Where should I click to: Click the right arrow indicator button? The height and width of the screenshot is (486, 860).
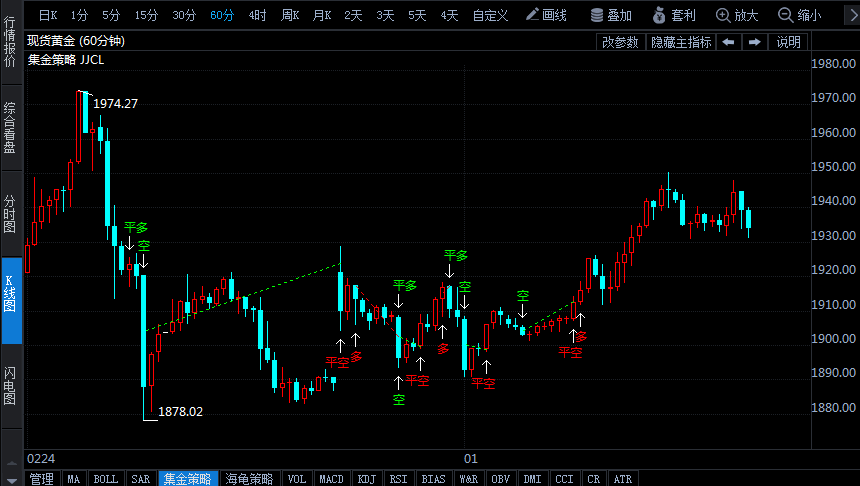(755, 42)
